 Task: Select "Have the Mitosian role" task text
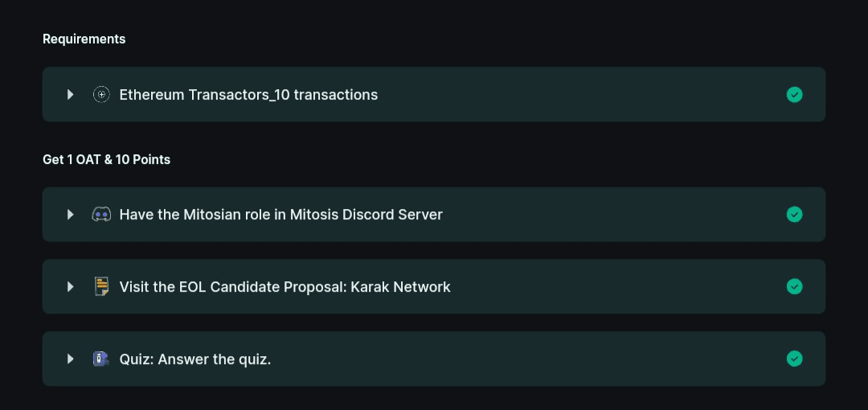pos(280,215)
